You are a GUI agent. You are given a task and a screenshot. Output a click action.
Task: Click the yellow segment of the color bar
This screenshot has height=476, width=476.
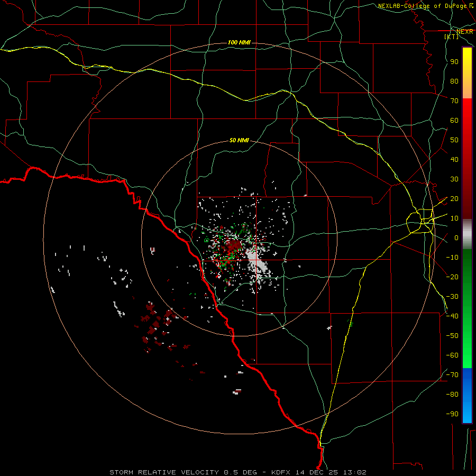[467, 73]
